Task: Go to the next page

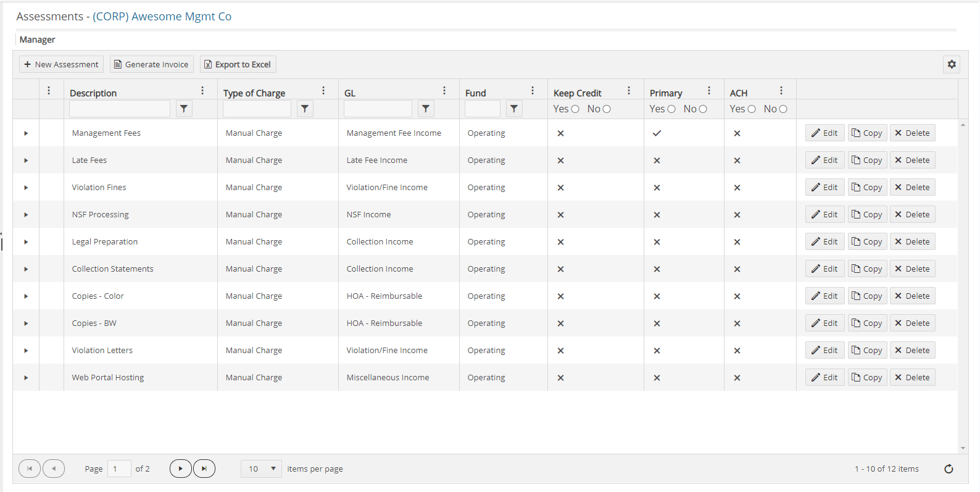Action: tap(180, 469)
